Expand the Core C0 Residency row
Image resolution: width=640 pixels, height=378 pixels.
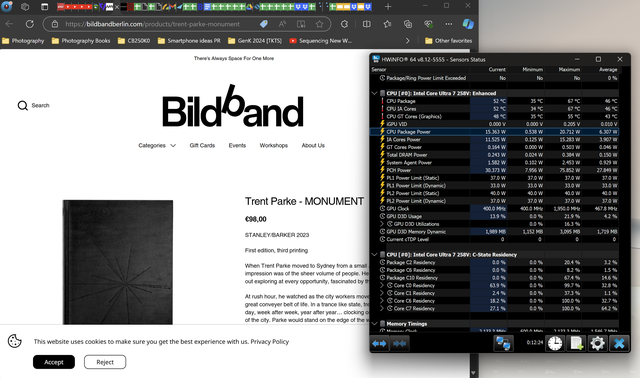pyautogui.click(x=382, y=285)
